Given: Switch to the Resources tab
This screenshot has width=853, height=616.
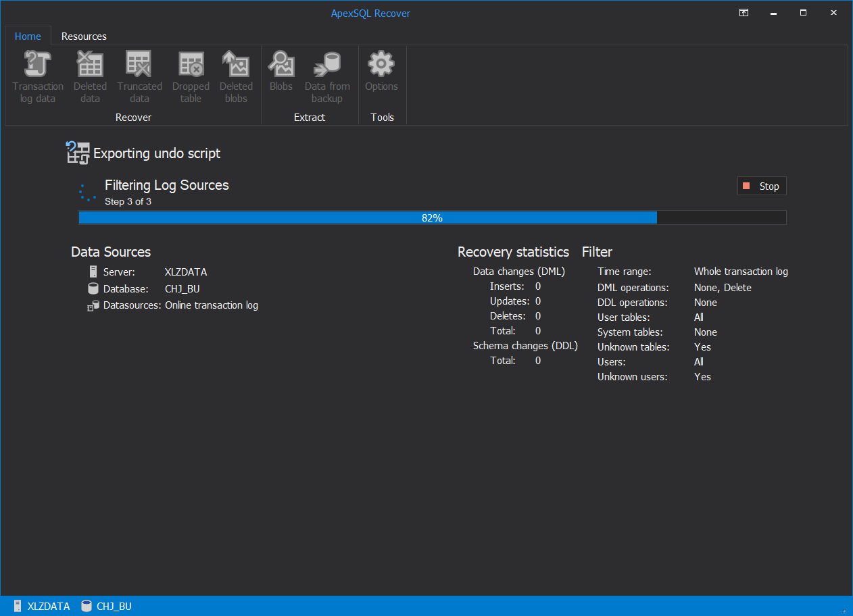Looking at the screenshot, I should [84, 36].
